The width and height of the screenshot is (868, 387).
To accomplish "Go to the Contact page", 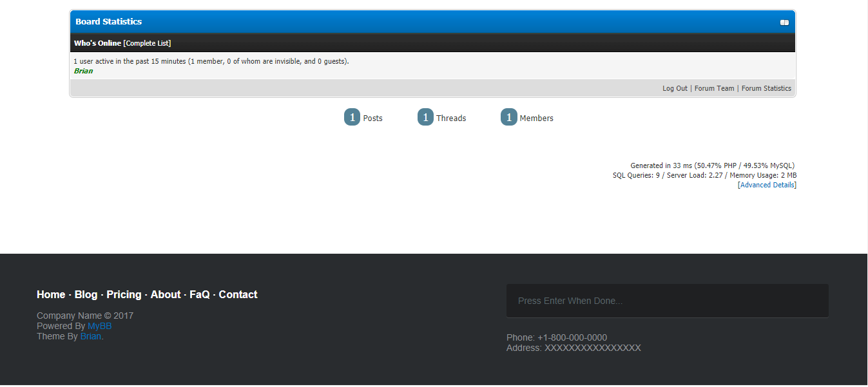I will (x=238, y=294).
